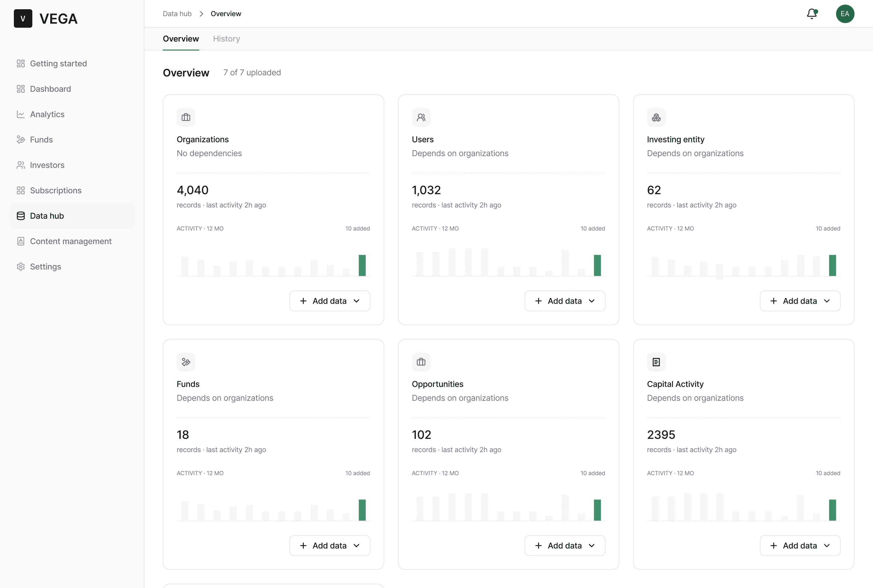Click 'No dependencies' under Organizations
Viewport: 873px width, 588px height.
coord(209,153)
